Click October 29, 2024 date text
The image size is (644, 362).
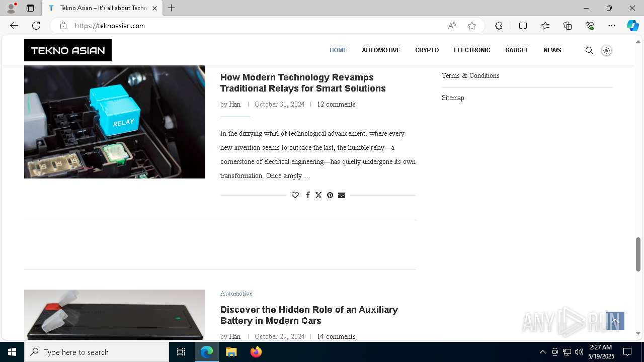click(x=280, y=337)
